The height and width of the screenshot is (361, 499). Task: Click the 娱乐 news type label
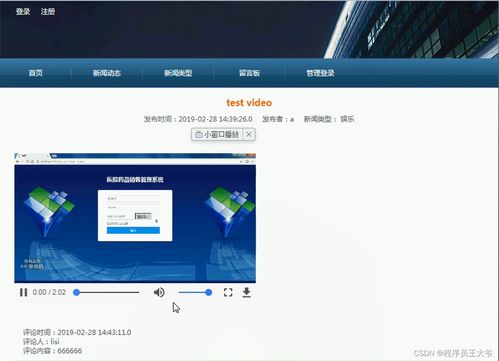[347, 119]
